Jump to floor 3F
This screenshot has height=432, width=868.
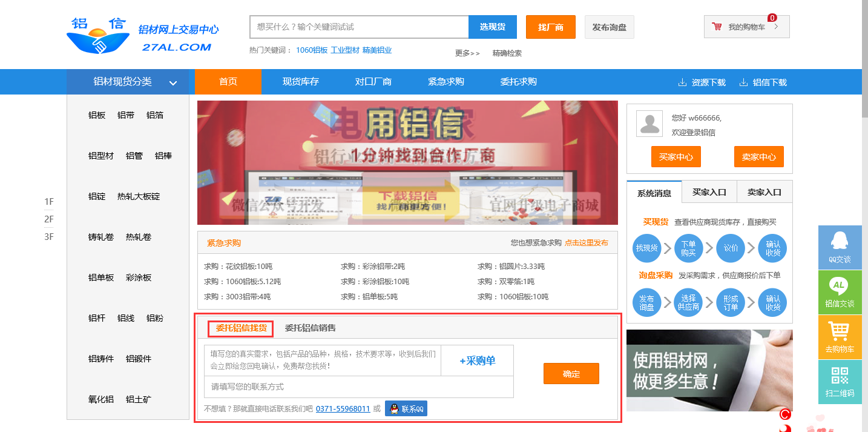pyautogui.click(x=49, y=236)
